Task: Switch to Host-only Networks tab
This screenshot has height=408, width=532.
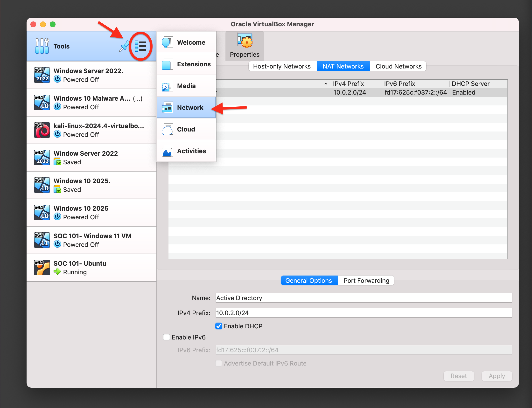Action: 282,66
